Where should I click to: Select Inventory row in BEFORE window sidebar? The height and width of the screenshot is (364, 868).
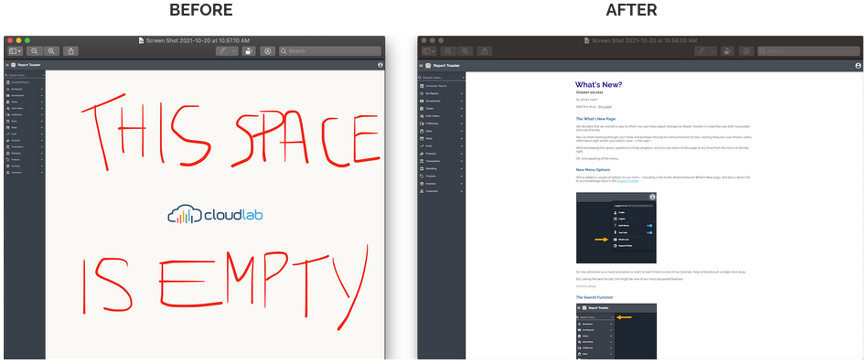(25, 166)
